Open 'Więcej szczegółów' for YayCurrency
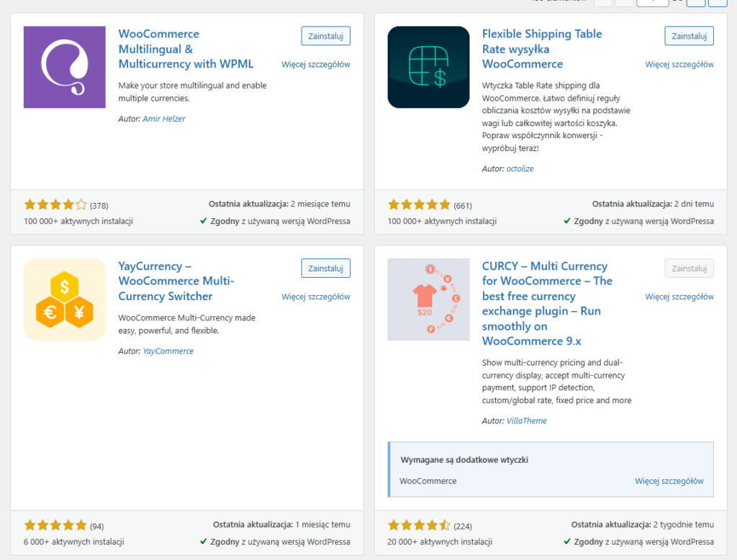 (316, 297)
